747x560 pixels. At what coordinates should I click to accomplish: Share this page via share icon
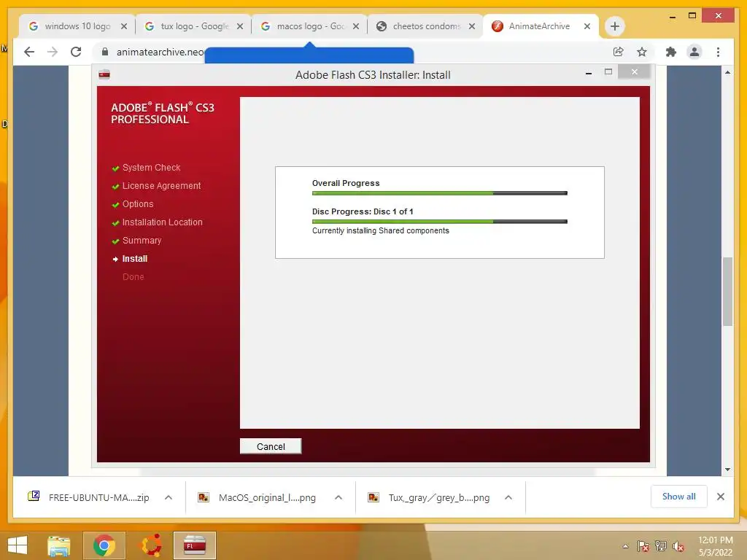pyautogui.click(x=619, y=52)
